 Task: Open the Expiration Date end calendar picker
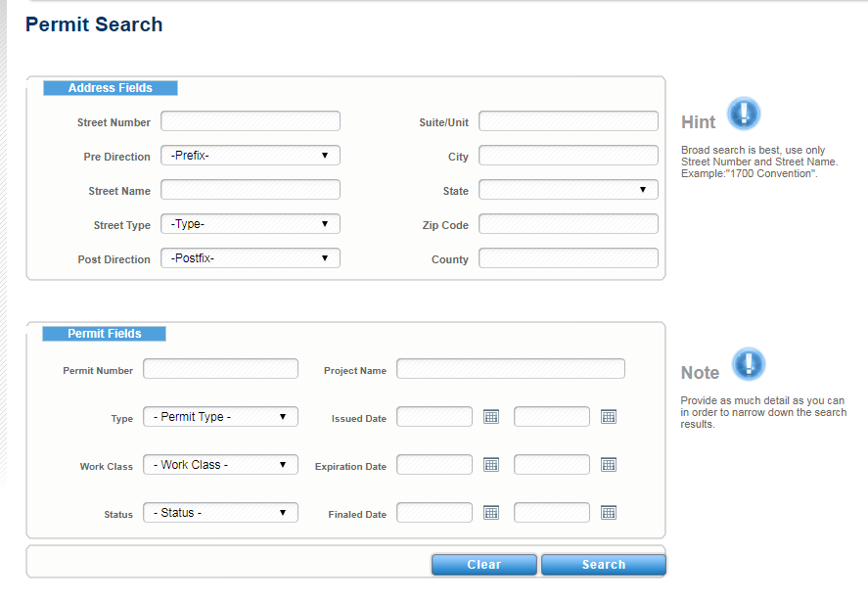pos(608,465)
